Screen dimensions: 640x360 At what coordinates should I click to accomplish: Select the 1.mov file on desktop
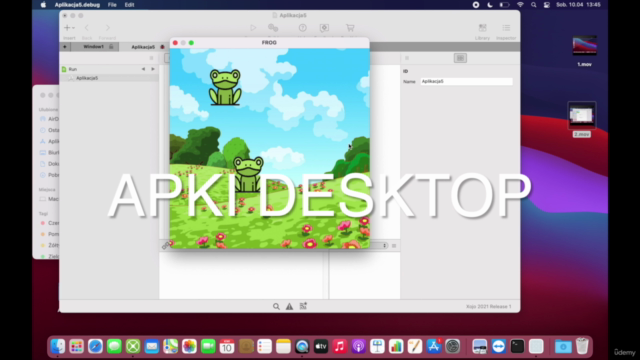(584, 51)
